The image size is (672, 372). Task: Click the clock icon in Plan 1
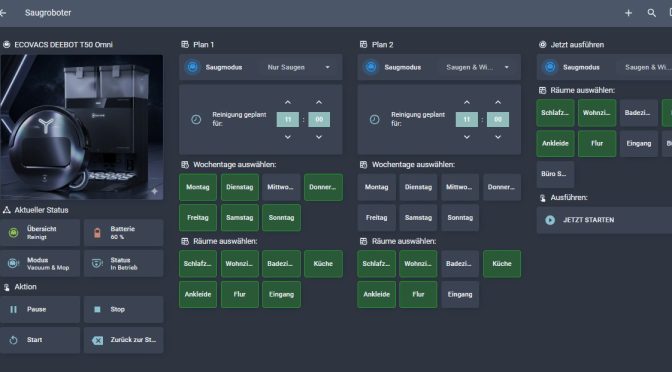(x=196, y=119)
